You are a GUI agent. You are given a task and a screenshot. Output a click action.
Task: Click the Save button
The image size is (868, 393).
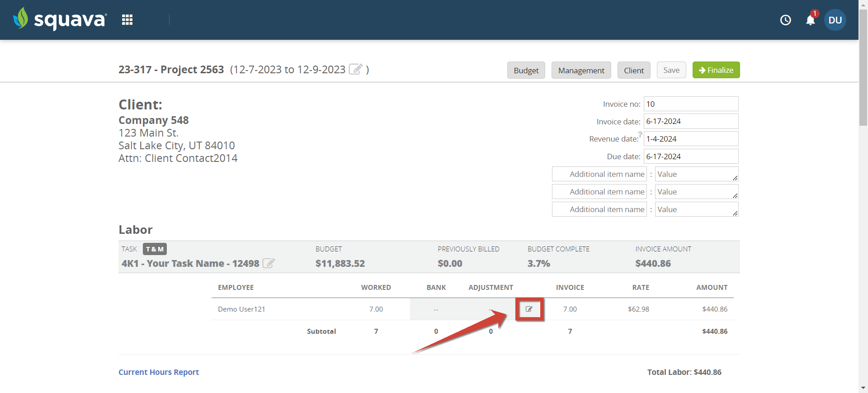(671, 70)
